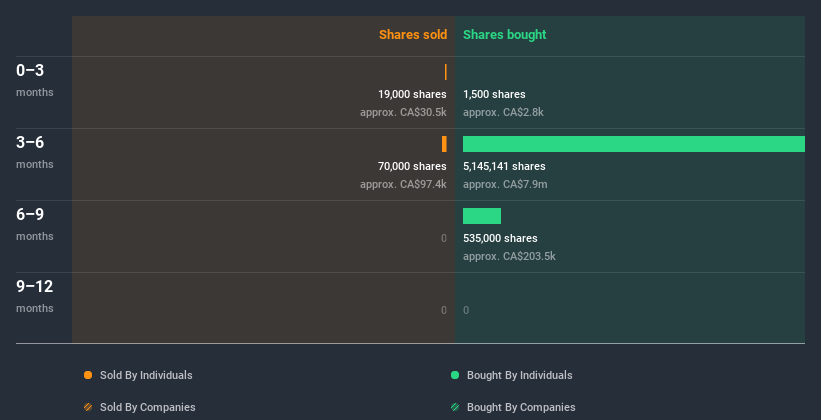821x420 pixels.
Task: Click the Shares sold column header
Action: pyautogui.click(x=413, y=35)
